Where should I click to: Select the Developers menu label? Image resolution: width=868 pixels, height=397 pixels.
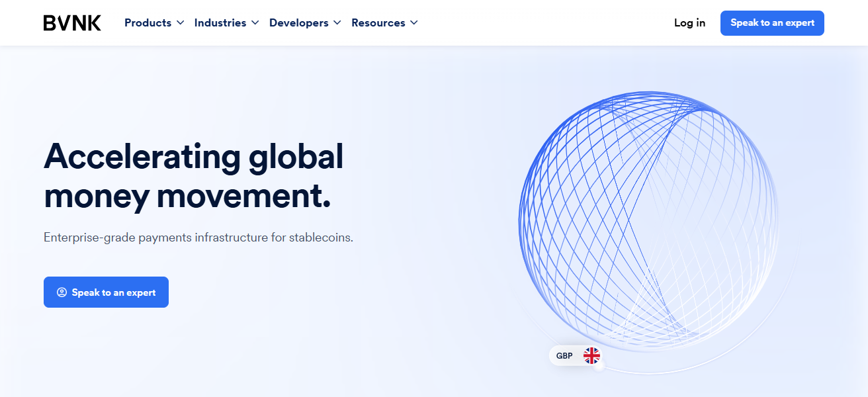[298, 23]
